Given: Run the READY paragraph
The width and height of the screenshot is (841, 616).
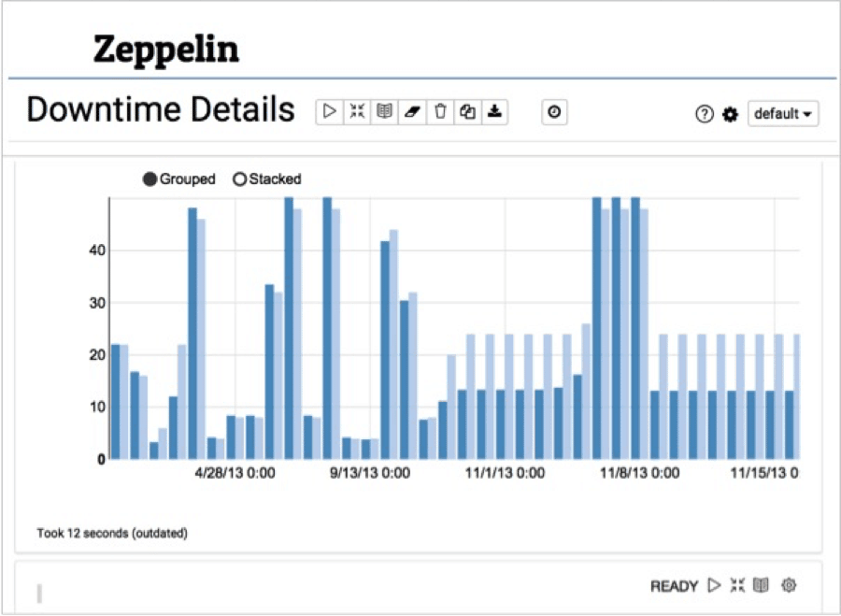Looking at the screenshot, I should click(x=714, y=585).
